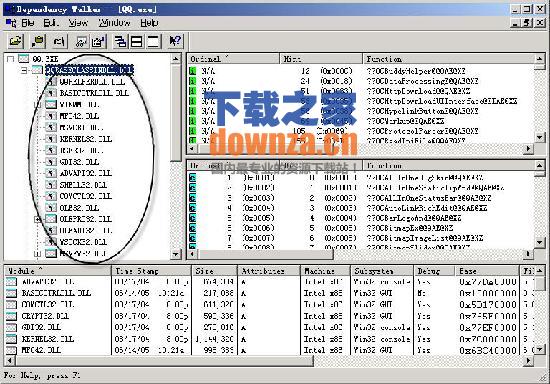Open the Window menu

pos(114,23)
